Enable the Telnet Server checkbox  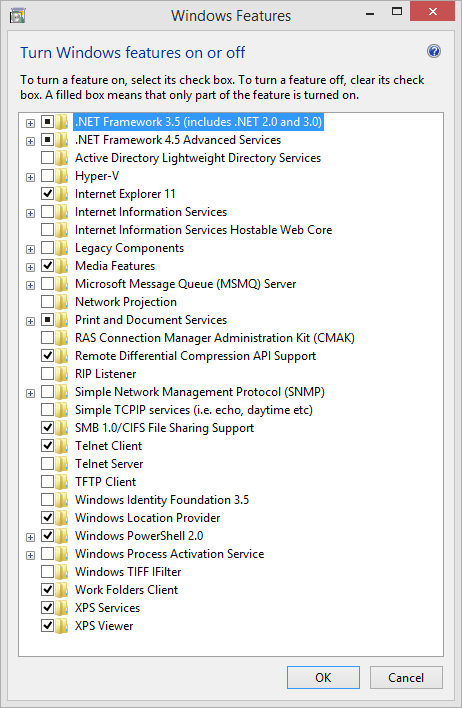click(47, 463)
